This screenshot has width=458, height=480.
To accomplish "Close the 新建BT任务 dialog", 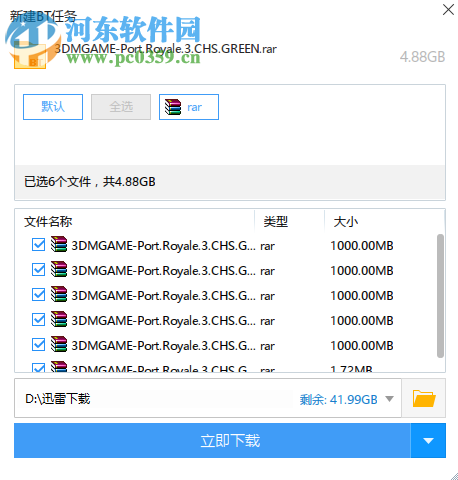I will coord(448,9).
